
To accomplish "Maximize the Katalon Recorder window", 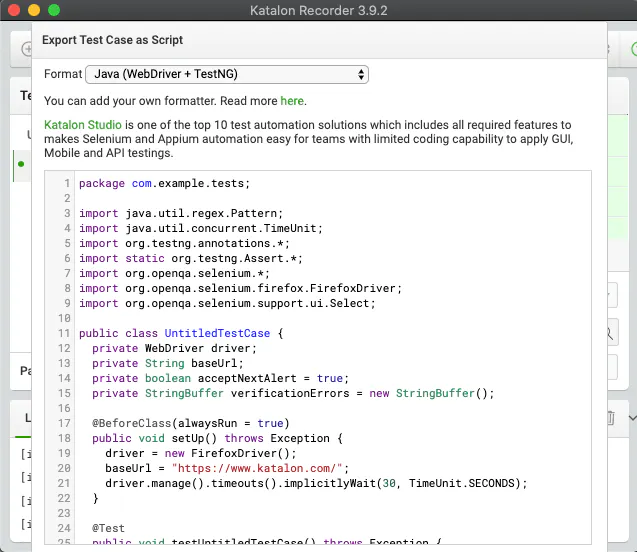I will [54, 10].
